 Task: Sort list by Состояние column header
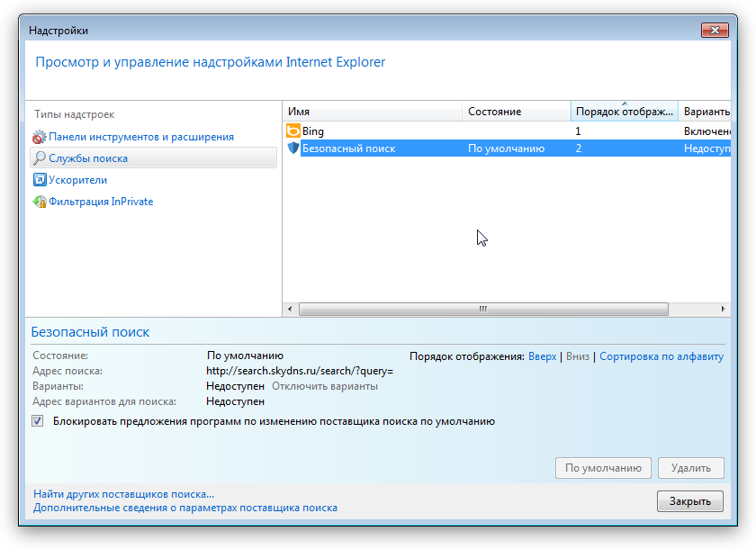(x=517, y=112)
